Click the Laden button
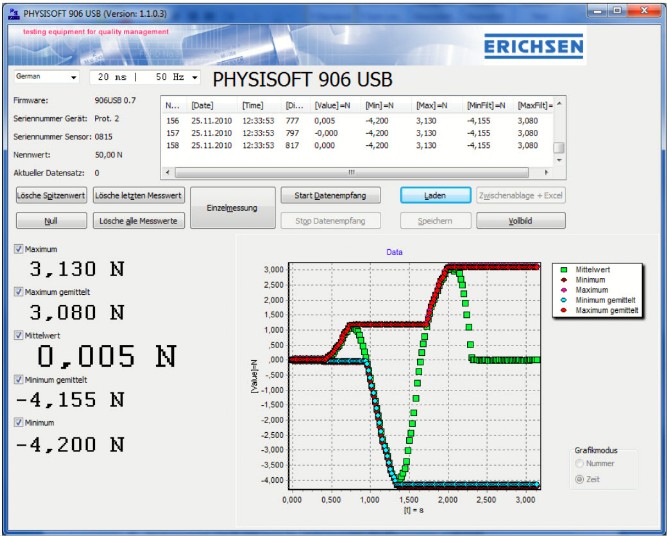Image resolution: width=667 pixels, height=536 pixels. [x=435, y=196]
